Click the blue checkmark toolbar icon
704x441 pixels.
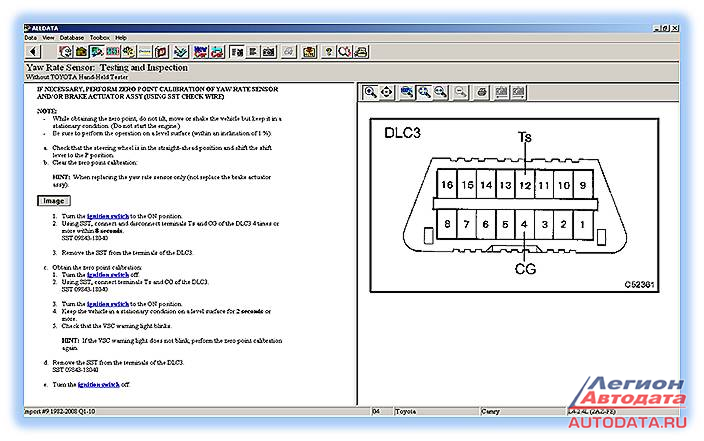[181, 52]
